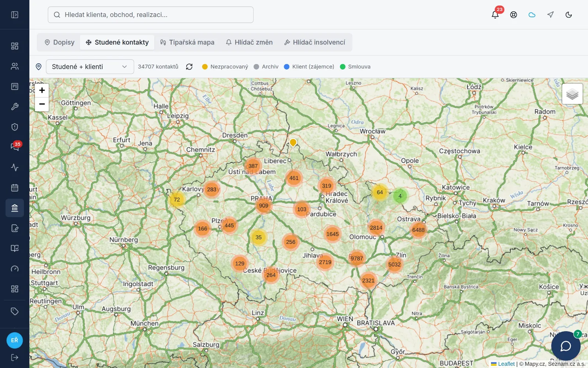Toggle the sidebar panel icon

coord(15,15)
